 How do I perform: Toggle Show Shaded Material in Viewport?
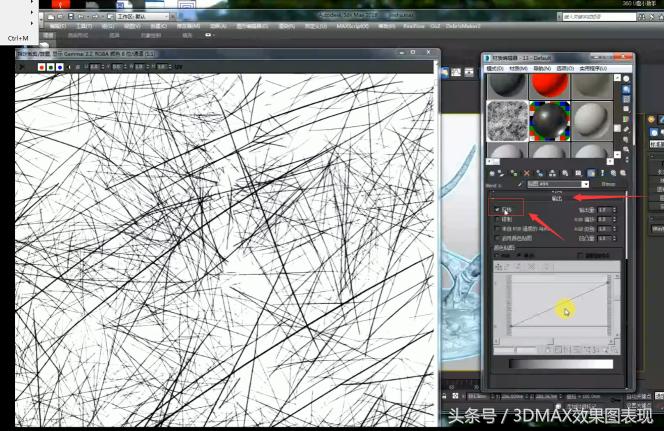[591, 173]
